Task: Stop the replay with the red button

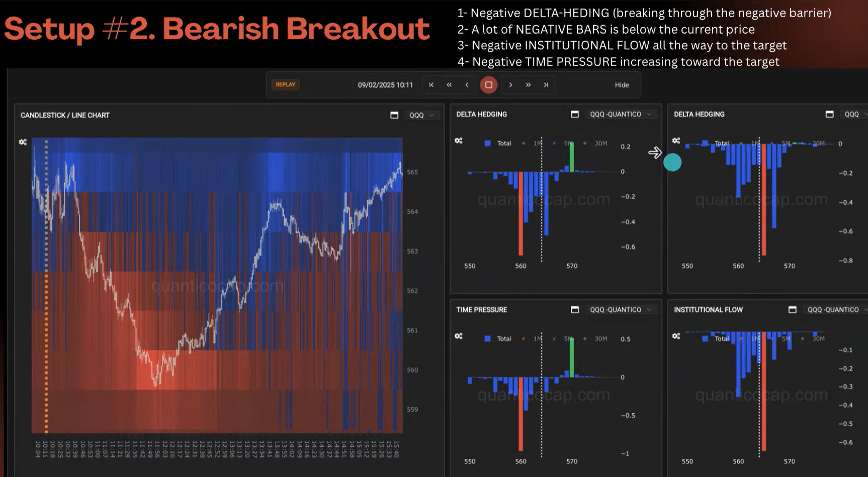Action: [488, 85]
